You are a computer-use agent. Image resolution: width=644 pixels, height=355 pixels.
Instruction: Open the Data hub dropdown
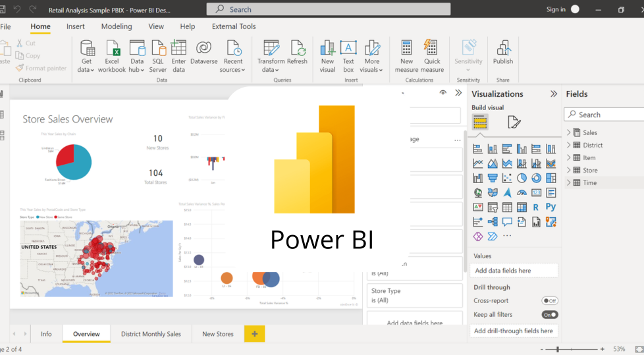137,57
